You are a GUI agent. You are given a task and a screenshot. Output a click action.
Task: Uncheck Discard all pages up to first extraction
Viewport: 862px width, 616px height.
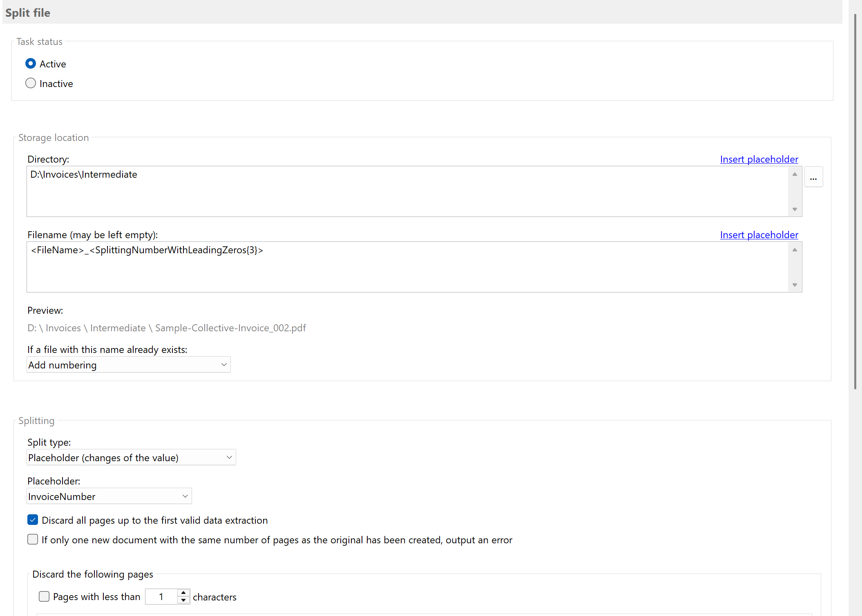point(33,520)
